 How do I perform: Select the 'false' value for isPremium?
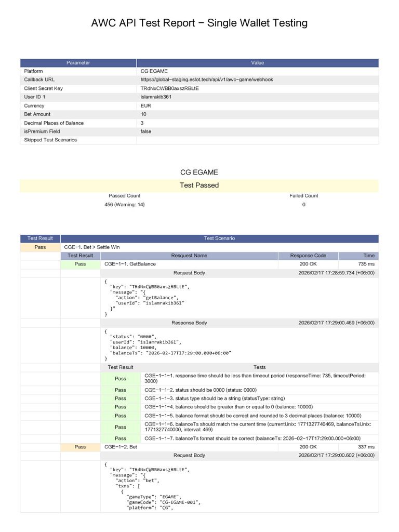coord(146,131)
